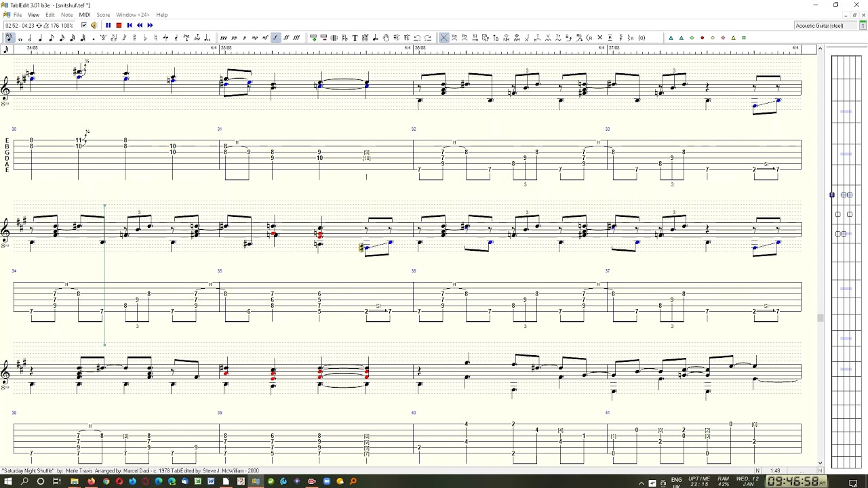Apply the natural accidental
The height and width of the screenshot is (488, 868).
(x=155, y=38)
